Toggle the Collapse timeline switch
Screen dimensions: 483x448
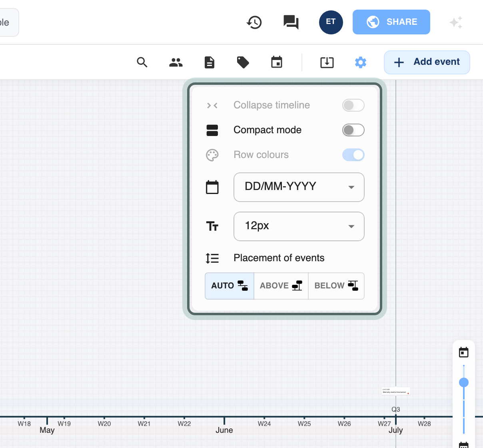(x=353, y=105)
